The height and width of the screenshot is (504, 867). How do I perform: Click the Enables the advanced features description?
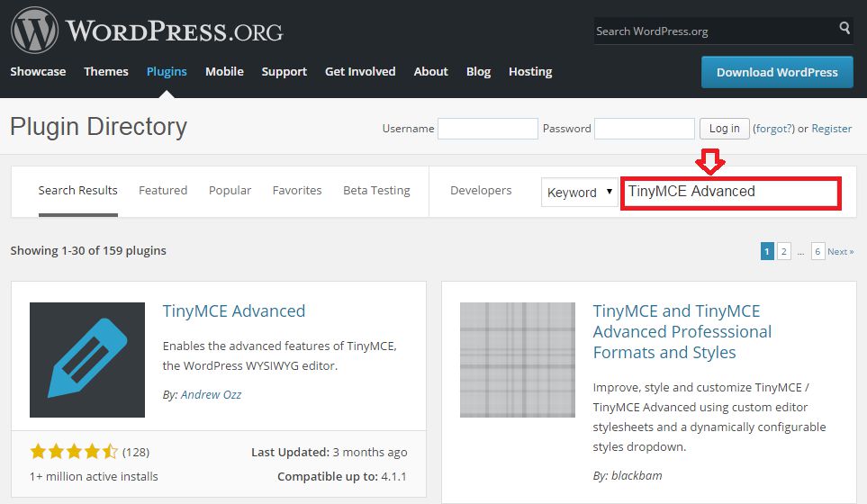coord(280,355)
